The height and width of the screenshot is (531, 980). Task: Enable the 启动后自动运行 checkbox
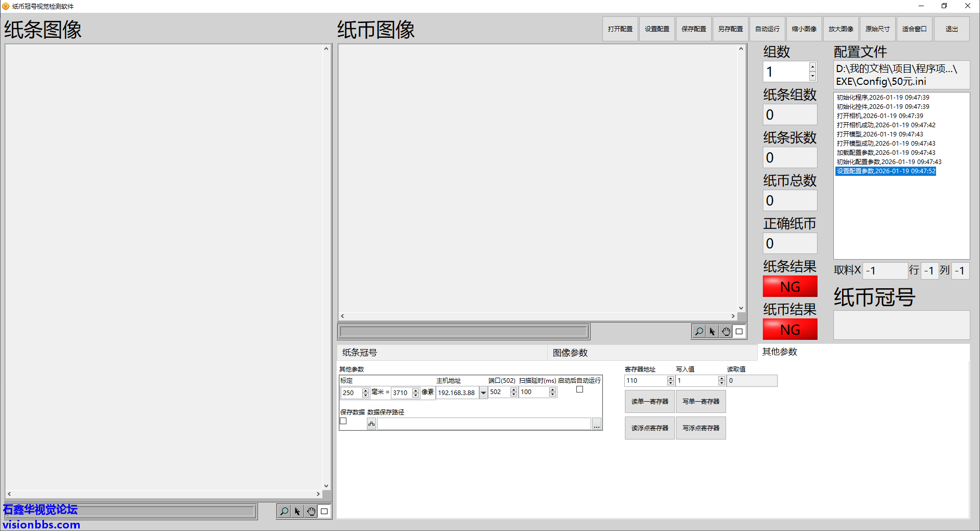click(x=579, y=389)
